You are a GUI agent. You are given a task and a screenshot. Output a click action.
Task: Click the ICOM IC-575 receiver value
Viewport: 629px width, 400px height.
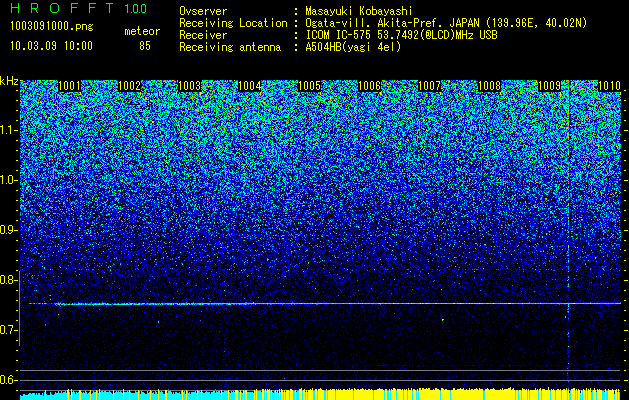tap(401, 35)
